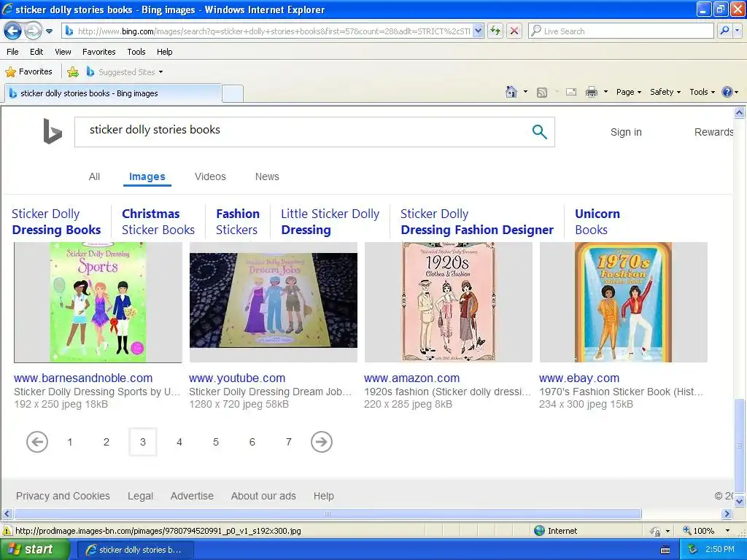This screenshot has width=747, height=560.
Task: Click the Live Search input box
Action: pyautogui.click(x=622, y=31)
